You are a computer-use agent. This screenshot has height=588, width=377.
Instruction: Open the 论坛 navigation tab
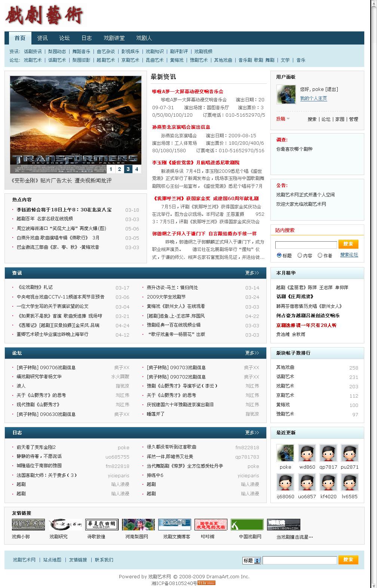[x=64, y=38]
